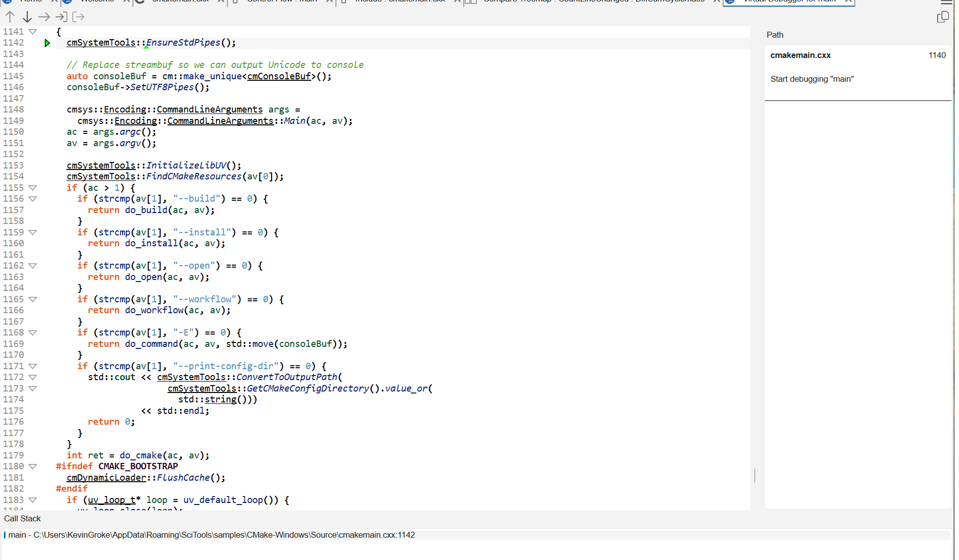959x560 pixels.
Task: Click CMAKE_BOOTSTRAP macro on line 1180
Action: (138, 466)
